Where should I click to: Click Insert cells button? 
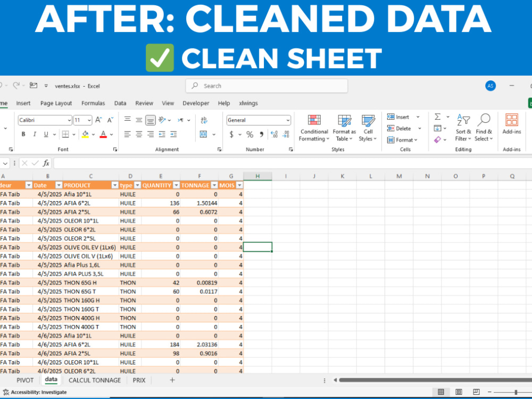pyautogui.click(x=398, y=117)
